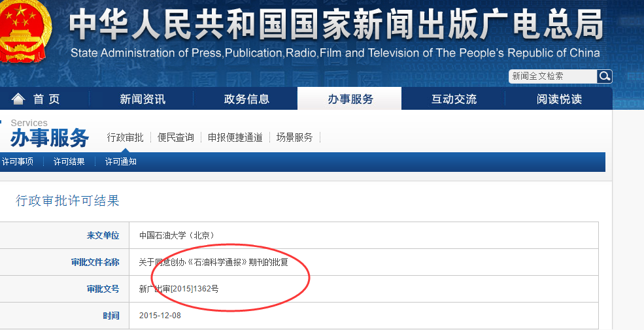Go to 许可结果 in blue bar

tap(69, 161)
